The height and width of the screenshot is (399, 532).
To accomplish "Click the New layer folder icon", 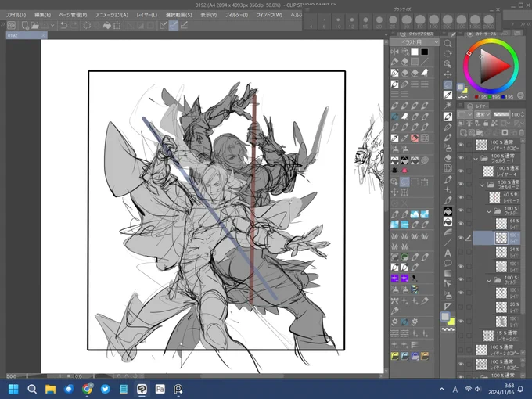I will click(480, 132).
